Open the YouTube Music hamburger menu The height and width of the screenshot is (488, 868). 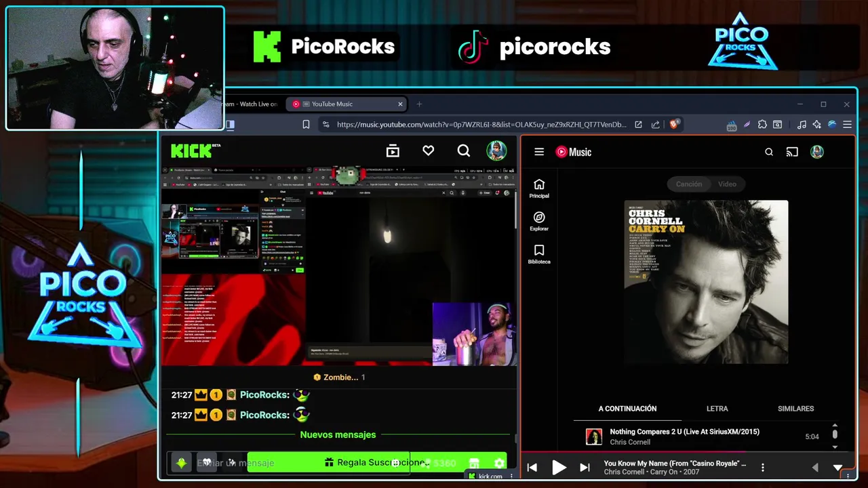point(539,152)
